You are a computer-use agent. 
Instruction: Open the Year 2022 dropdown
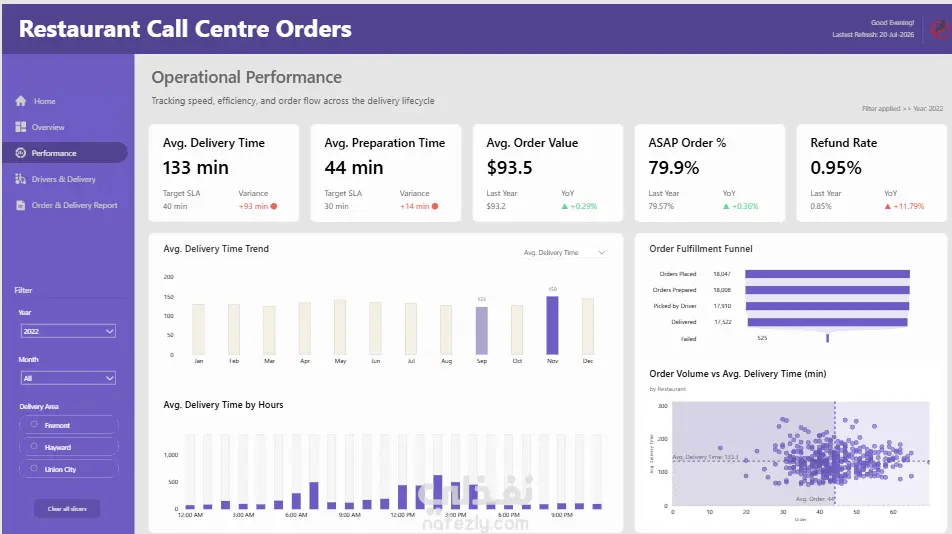[68, 331]
